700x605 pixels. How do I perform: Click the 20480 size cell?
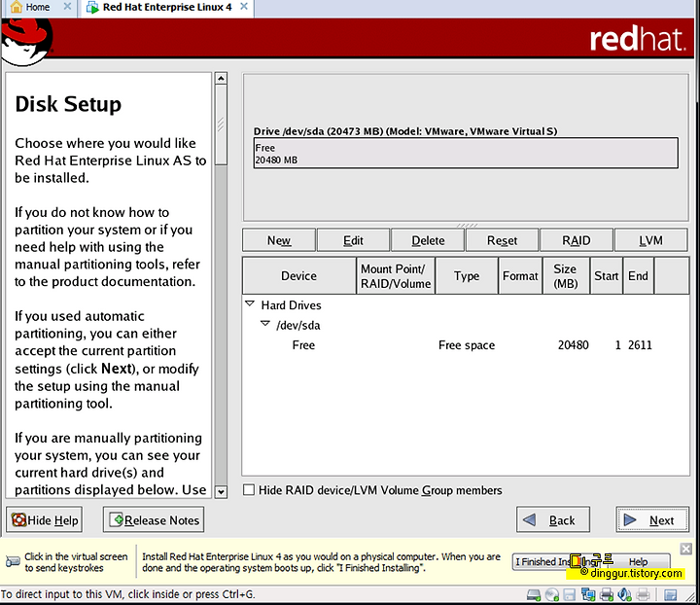574,345
